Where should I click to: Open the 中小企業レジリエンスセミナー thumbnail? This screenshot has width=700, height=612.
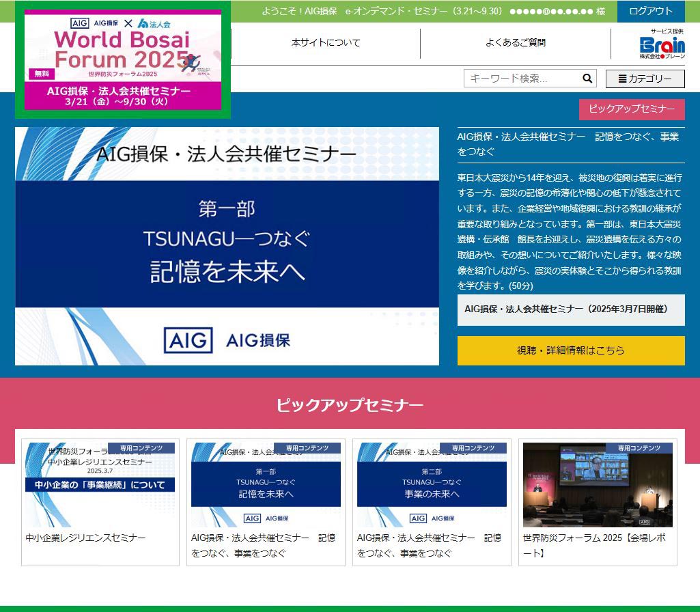(100, 484)
